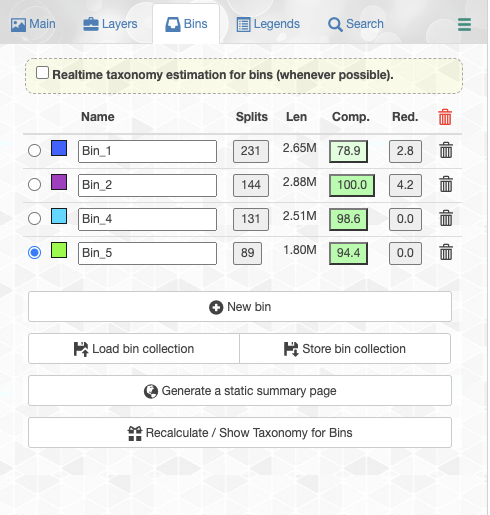Open the green hamburger menu icon

pos(464,24)
